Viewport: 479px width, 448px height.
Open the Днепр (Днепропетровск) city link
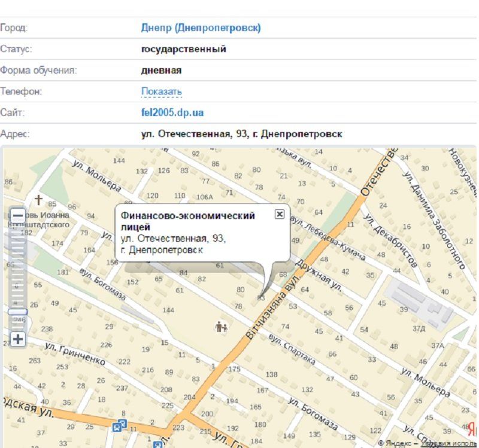tap(201, 28)
